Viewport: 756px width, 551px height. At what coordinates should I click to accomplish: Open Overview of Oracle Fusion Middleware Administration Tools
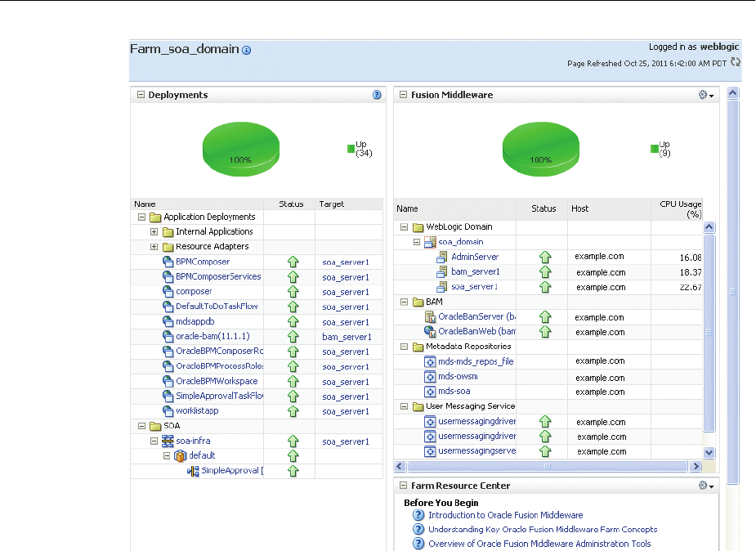point(539,544)
